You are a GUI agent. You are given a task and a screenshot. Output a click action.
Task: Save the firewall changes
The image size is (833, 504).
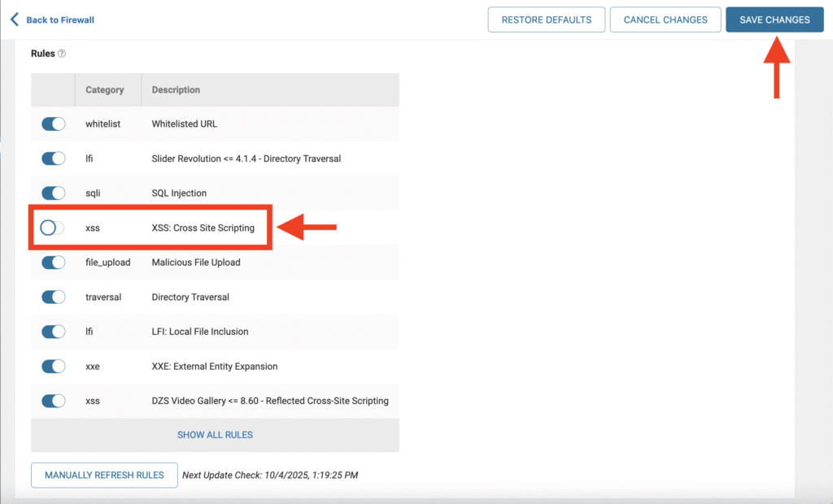coord(774,20)
